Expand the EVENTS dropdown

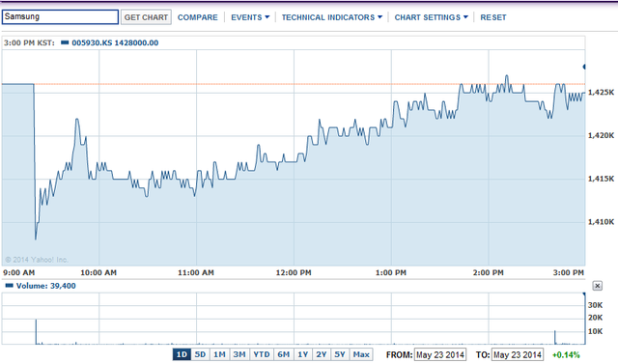(250, 17)
